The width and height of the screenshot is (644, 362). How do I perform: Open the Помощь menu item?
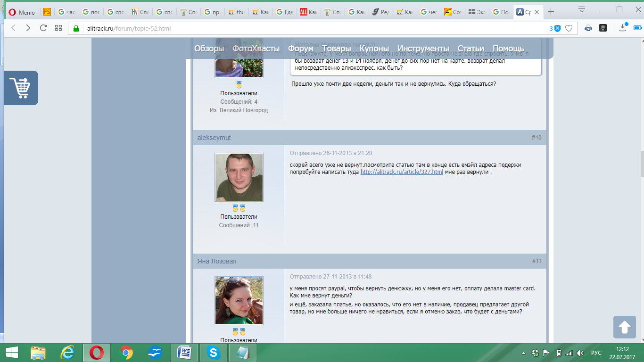(x=508, y=49)
